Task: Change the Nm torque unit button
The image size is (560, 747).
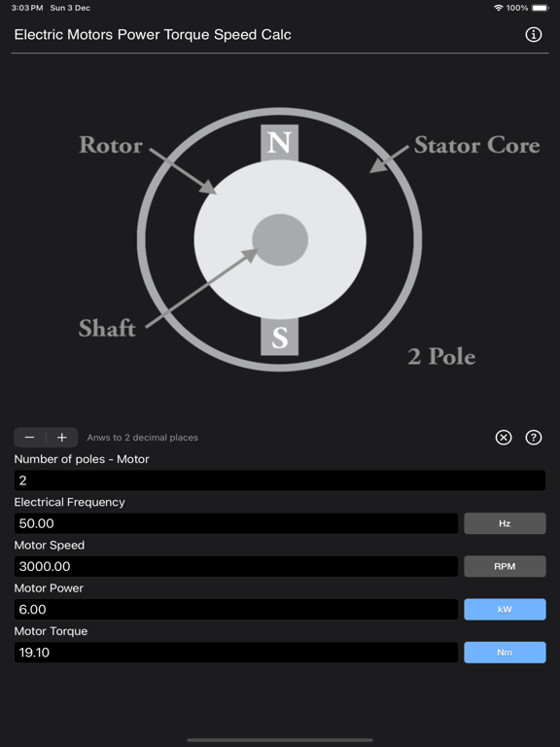Action: 505,653
